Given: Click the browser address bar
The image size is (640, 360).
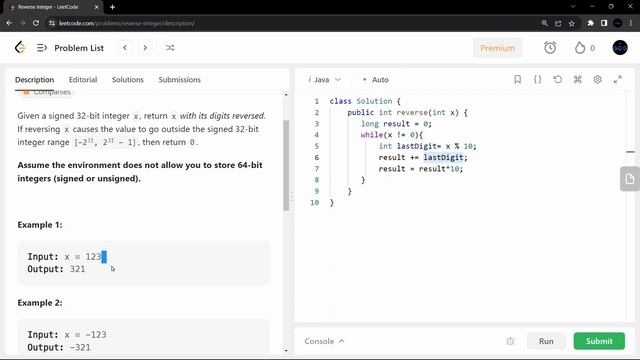Looking at the screenshot, I should click(x=294, y=23).
